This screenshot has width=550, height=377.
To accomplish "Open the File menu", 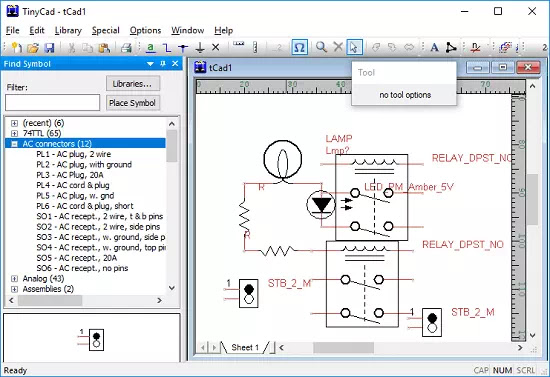I will (x=13, y=31).
